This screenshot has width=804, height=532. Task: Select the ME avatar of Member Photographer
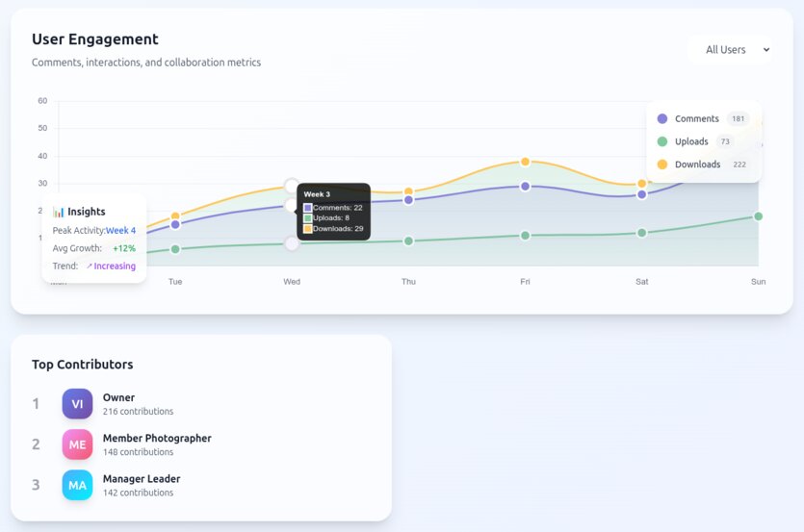coord(77,444)
